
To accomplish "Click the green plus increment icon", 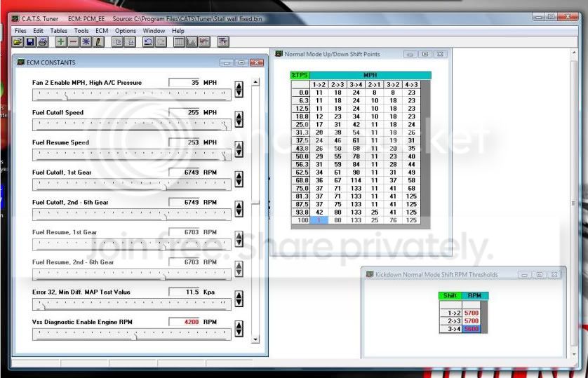I will click(x=61, y=42).
